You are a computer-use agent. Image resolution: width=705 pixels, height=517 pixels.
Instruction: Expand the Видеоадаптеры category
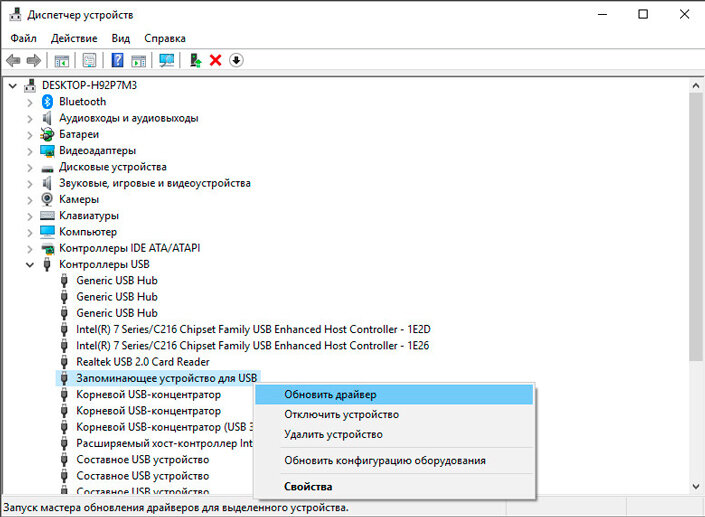[30, 151]
